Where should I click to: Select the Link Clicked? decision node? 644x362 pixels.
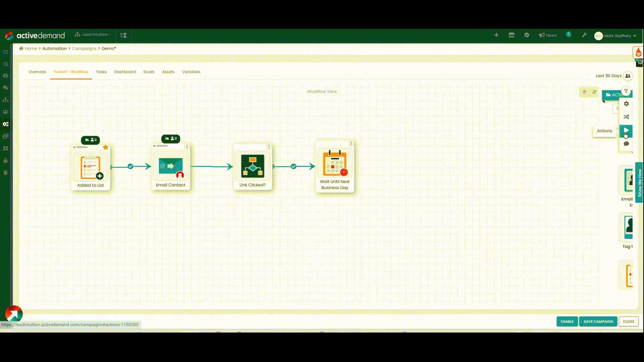(x=253, y=166)
